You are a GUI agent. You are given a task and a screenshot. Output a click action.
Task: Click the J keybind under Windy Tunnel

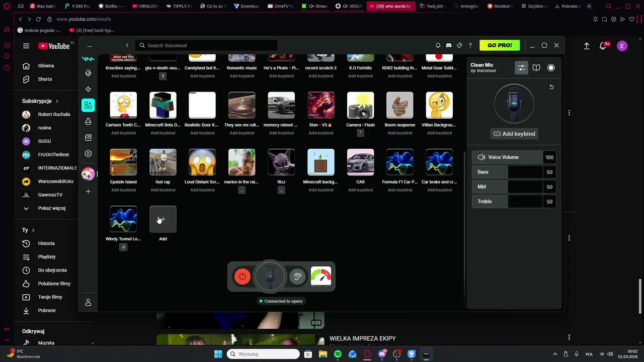[x=123, y=247]
